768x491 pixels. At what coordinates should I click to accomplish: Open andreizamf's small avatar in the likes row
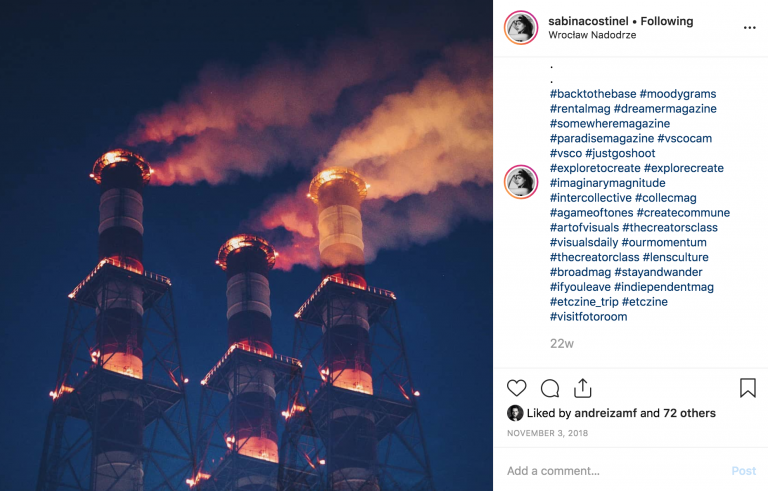point(515,413)
